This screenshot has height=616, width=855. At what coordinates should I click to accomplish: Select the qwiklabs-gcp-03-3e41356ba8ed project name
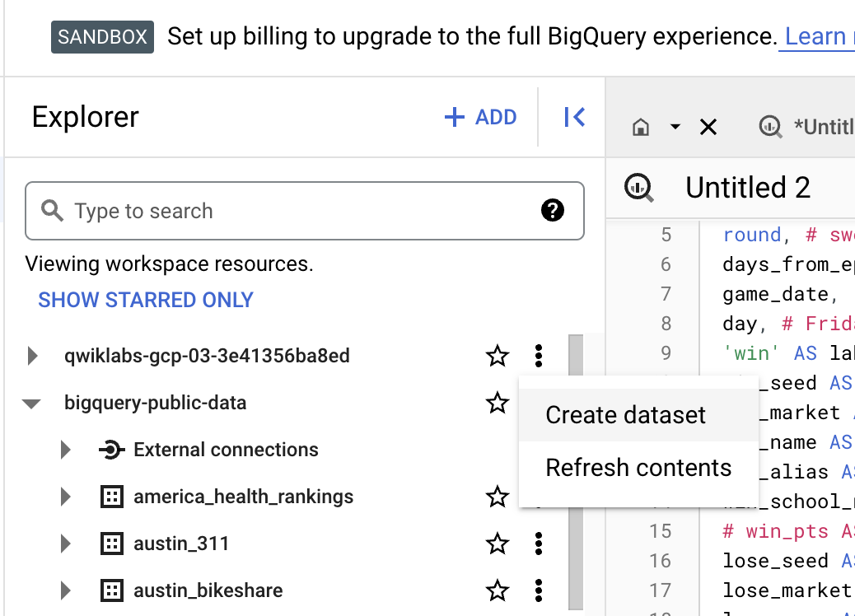click(207, 356)
